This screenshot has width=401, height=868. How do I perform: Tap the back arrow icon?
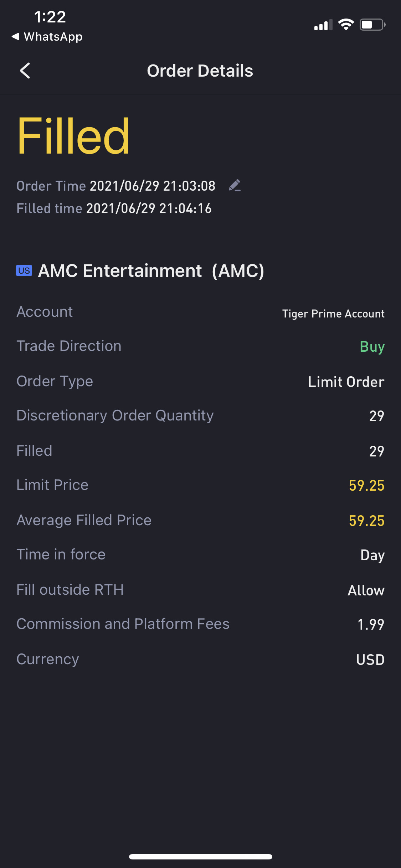(25, 71)
